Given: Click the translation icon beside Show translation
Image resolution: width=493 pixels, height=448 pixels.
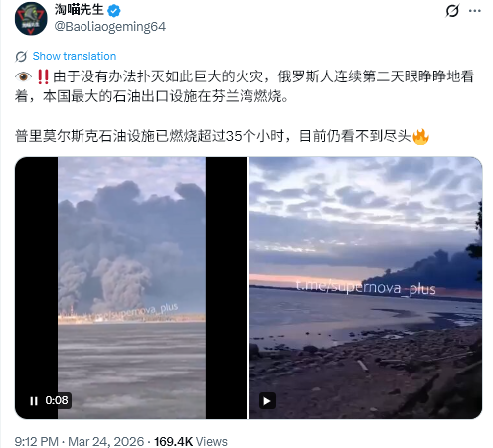Looking at the screenshot, I should 21,57.
